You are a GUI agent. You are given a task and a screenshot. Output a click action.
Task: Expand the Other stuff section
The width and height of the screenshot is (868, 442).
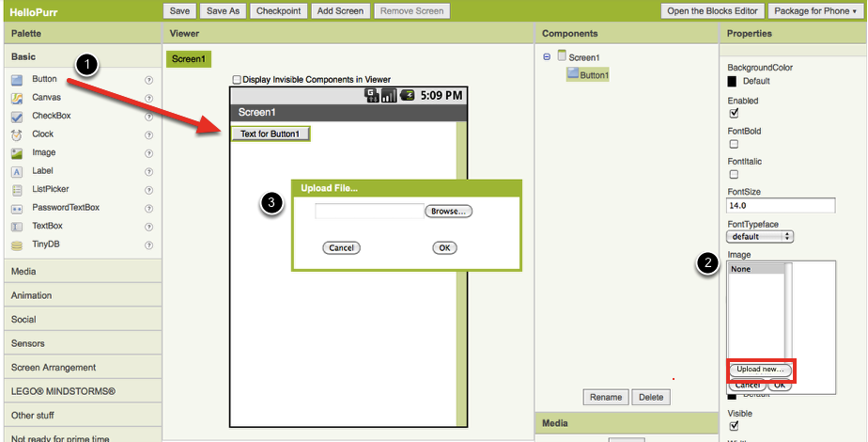click(83, 415)
